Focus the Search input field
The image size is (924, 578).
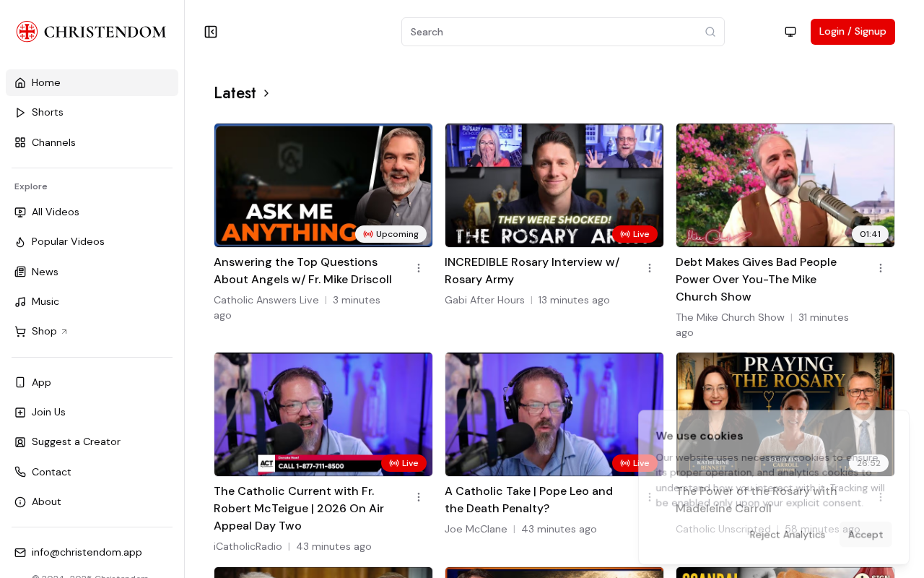click(x=563, y=32)
